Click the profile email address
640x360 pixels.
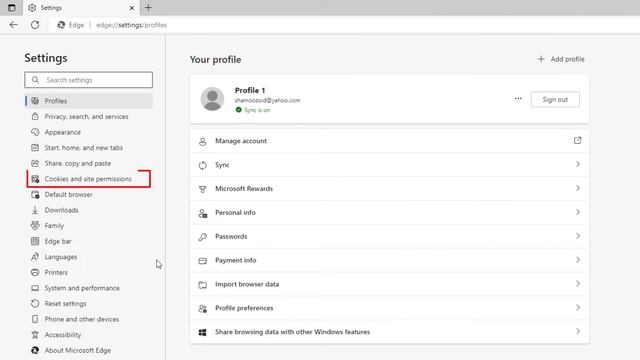(267, 100)
